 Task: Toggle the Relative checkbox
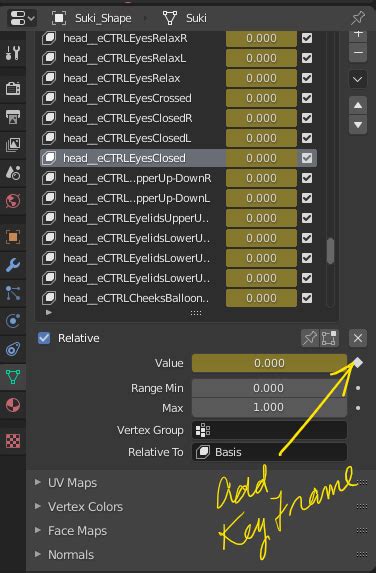(44, 338)
